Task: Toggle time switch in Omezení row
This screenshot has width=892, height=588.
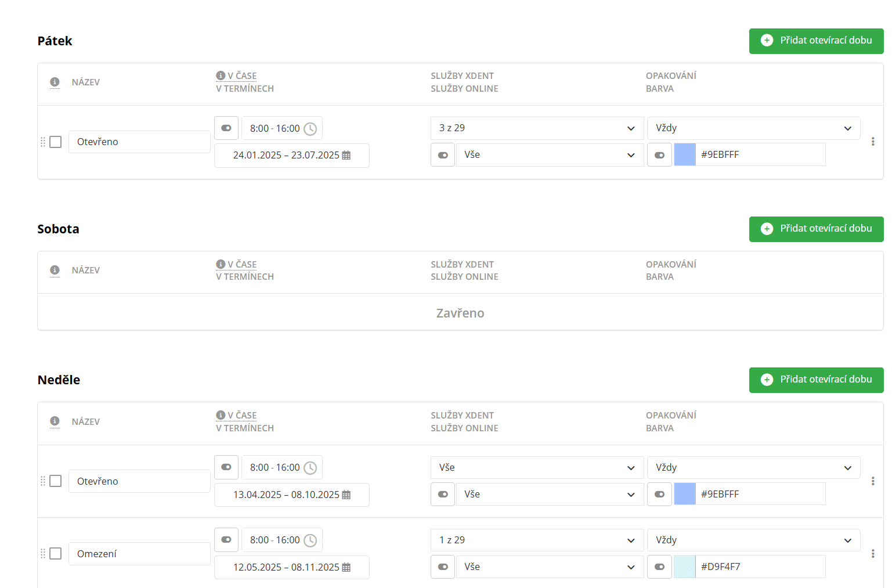Action: 226,540
